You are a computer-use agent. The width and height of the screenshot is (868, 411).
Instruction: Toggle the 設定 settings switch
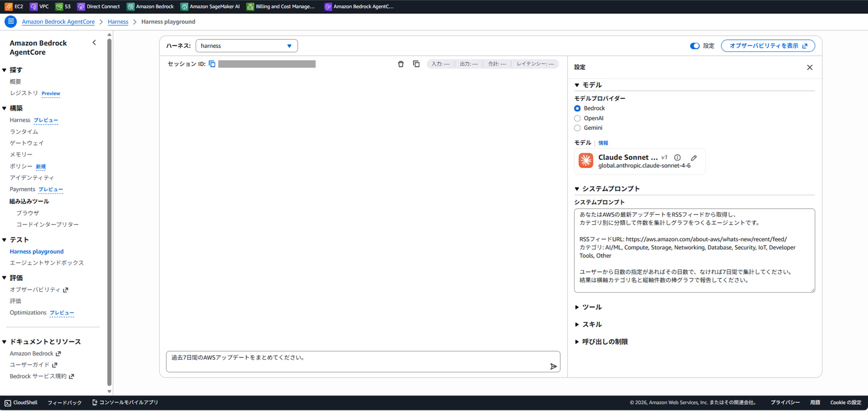[695, 46]
